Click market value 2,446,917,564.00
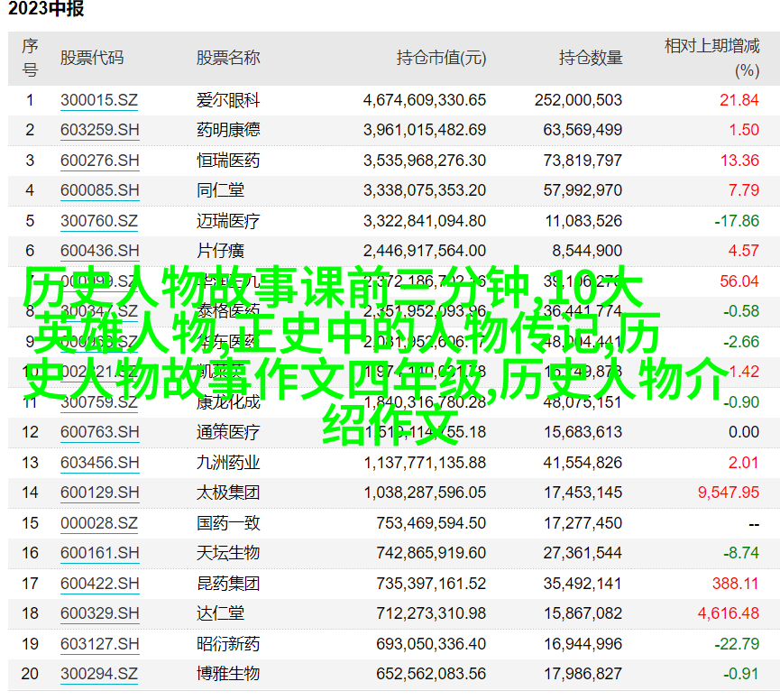The height and width of the screenshot is (700, 780). 425,252
